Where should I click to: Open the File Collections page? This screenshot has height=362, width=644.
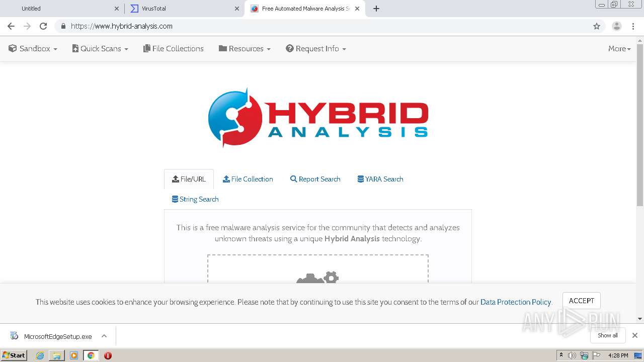(x=174, y=49)
